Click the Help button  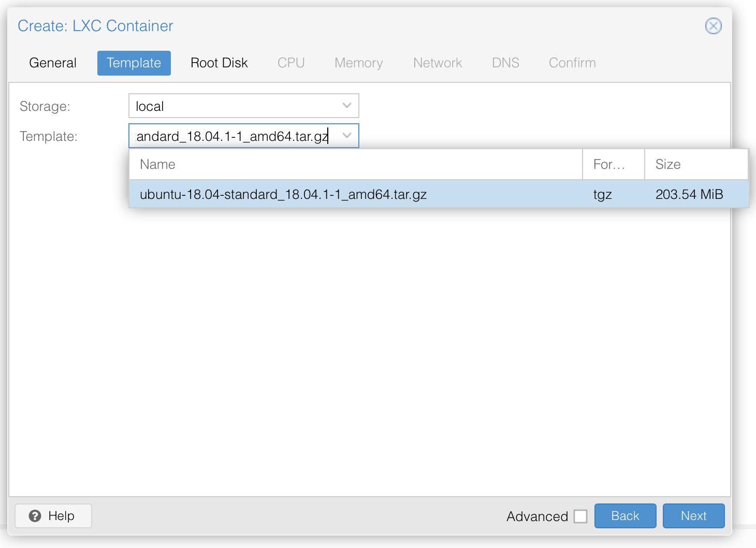[x=53, y=516]
